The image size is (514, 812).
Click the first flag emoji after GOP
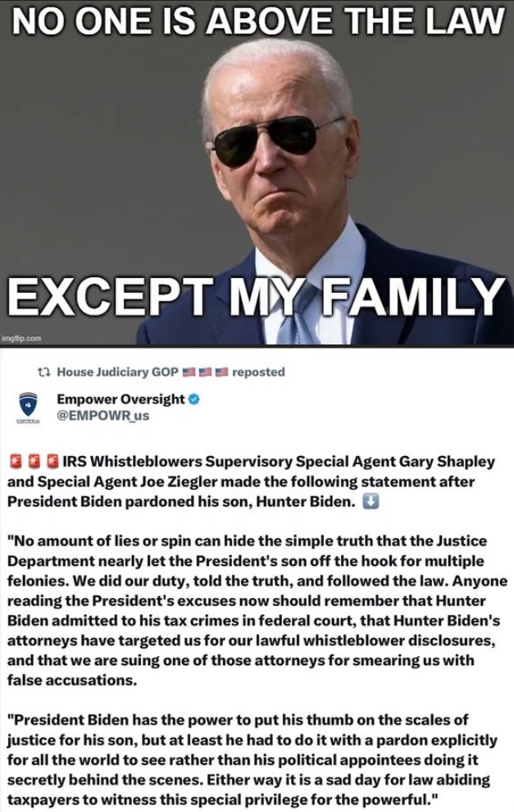(189, 372)
